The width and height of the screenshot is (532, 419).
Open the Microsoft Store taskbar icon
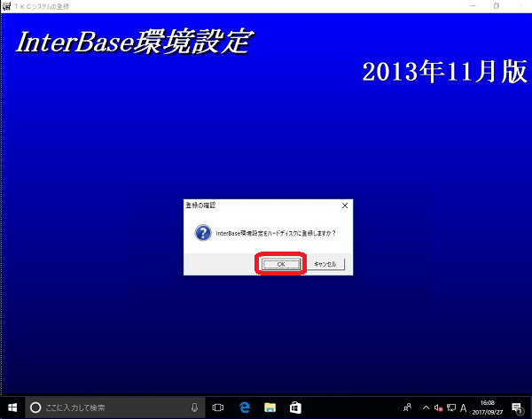click(x=295, y=407)
